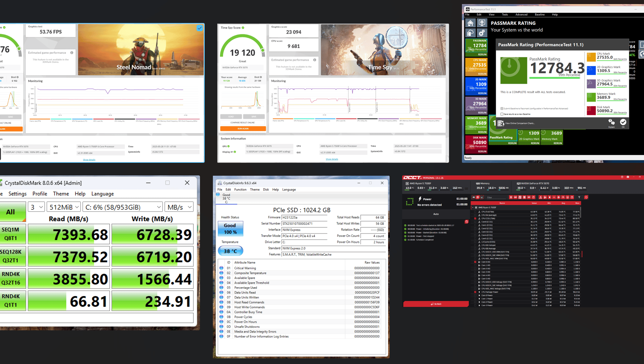The width and height of the screenshot is (644, 364).
Task: Open CrystalDiskMark test size dropdown 512MiB
Action: (64, 207)
